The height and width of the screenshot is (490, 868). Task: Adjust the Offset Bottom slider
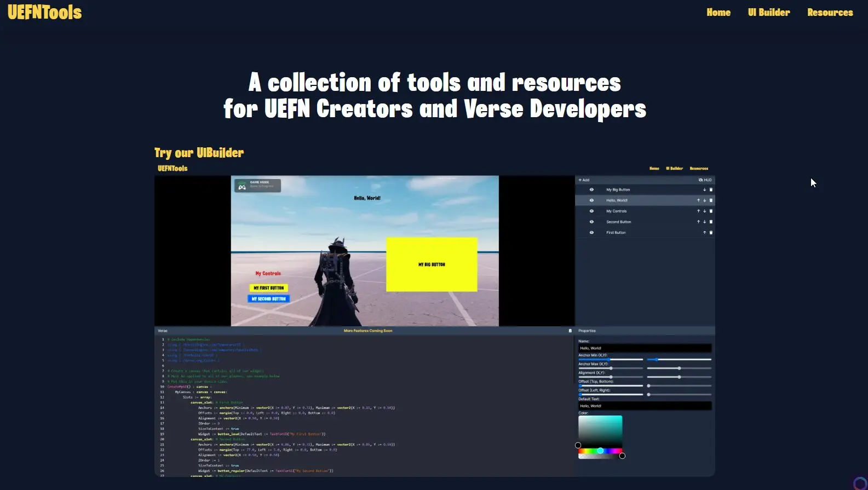pos(679,386)
